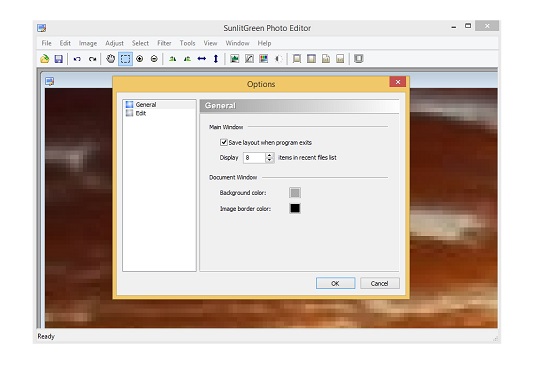Click the Ready status bar text
550x370 pixels.
[x=46, y=336]
